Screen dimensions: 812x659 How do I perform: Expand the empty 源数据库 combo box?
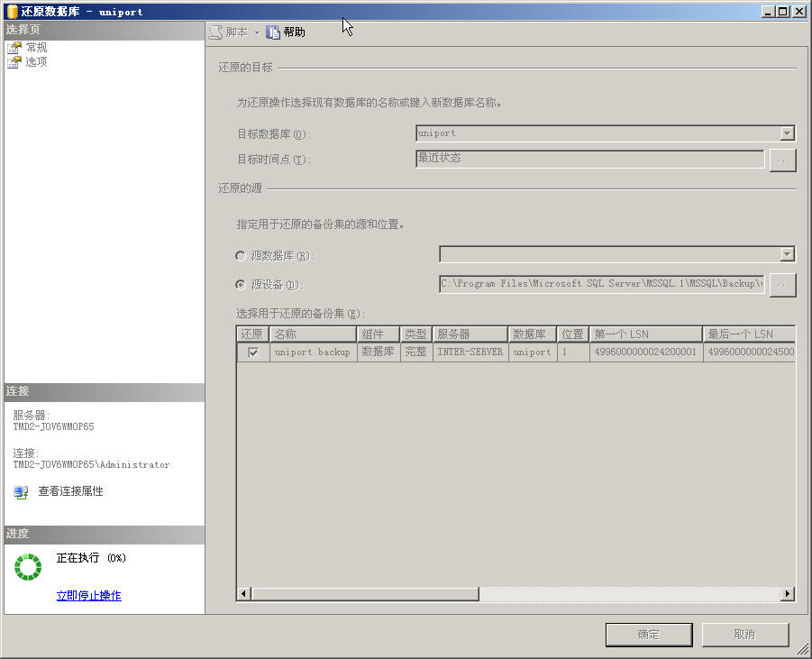788,254
